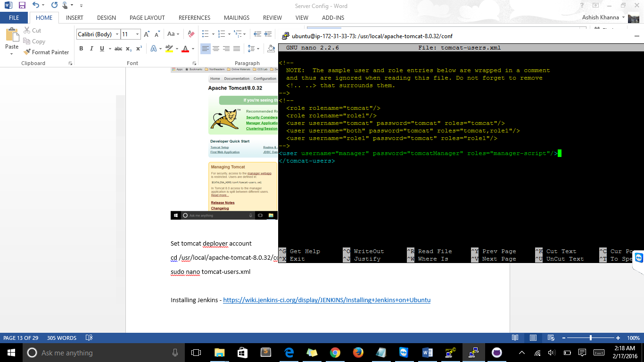Open Firefox from the Windows taskbar
644x362 pixels.
(358, 353)
